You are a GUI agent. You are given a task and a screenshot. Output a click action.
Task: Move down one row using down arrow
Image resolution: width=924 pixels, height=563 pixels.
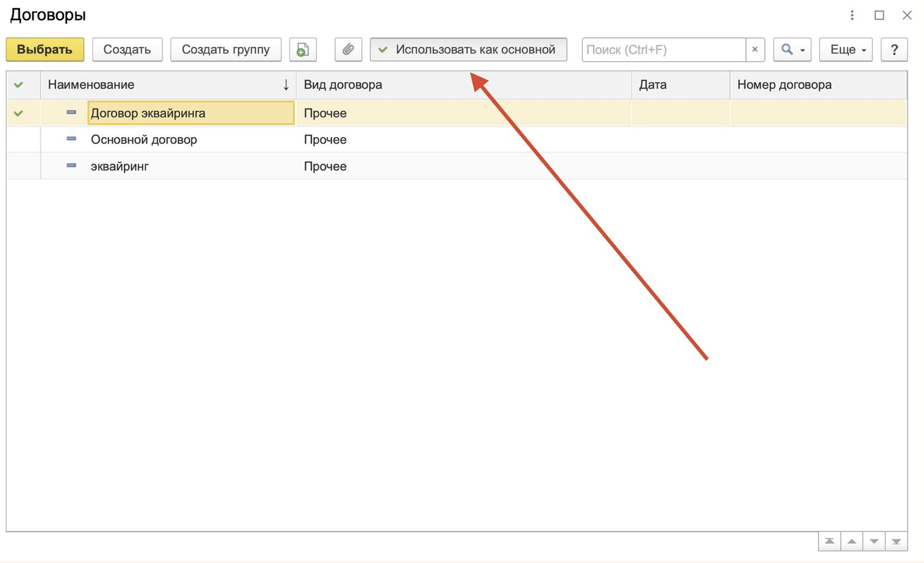click(874, 541)
